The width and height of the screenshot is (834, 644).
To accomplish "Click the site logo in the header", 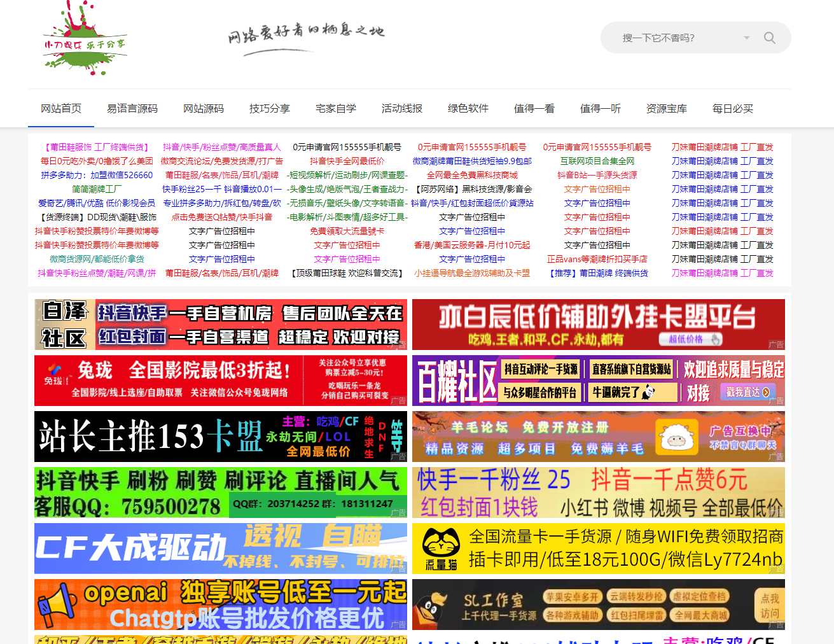I will pyautogui.click(x=85, y=38).
